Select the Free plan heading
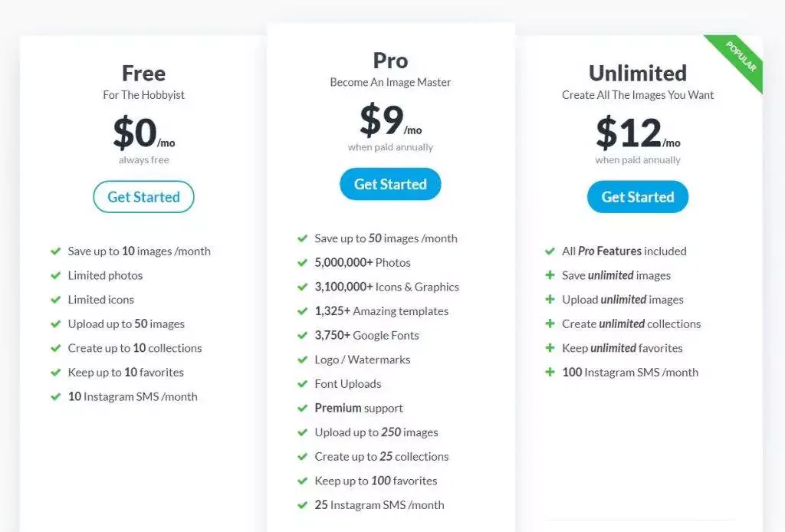 tap(143, 73)
